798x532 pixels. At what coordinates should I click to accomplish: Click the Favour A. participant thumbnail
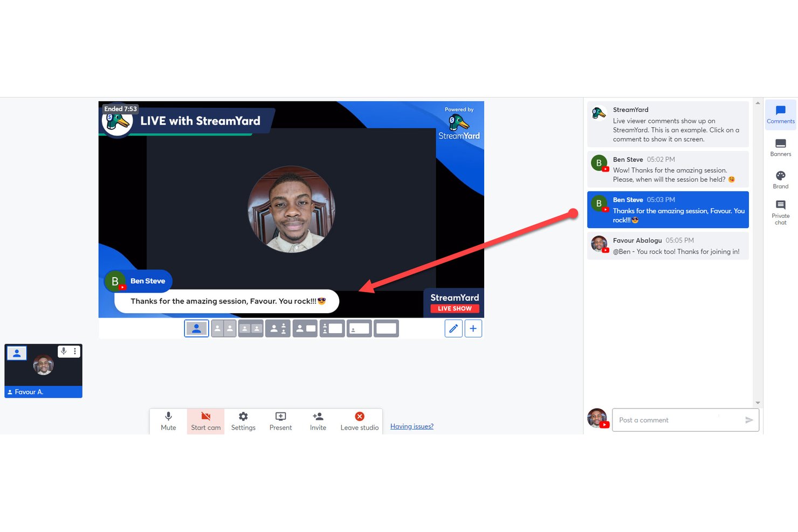pyautogui.click(x=43, y=371)
